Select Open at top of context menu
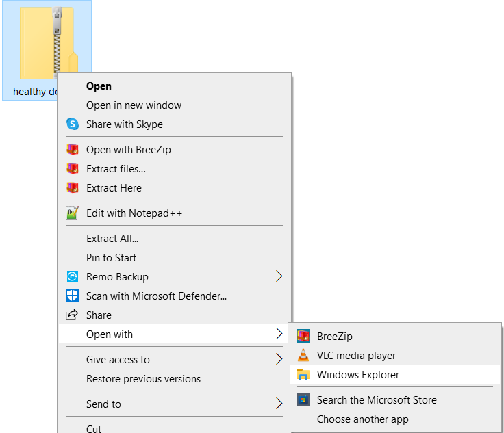 point(99,86)
